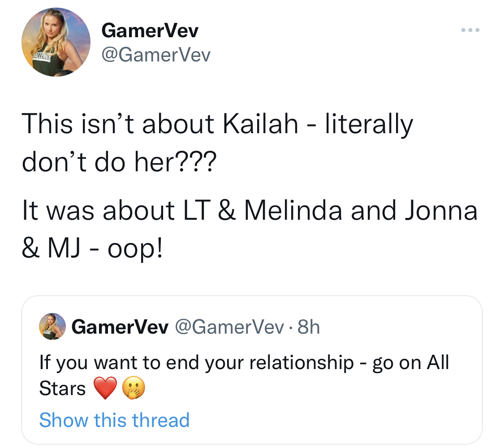Click the word 'literally' in the tweet

(369, 124)
